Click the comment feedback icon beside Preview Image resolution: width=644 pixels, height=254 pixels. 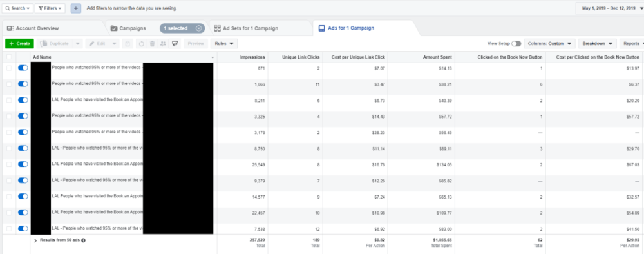pyautogui.click(x=175, y=44)
